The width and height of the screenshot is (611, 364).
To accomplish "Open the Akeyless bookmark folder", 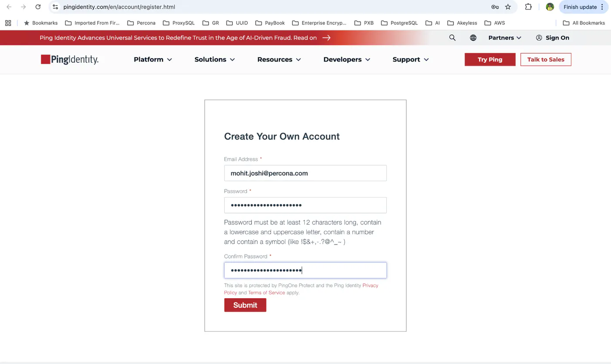I will pos(462,23).
